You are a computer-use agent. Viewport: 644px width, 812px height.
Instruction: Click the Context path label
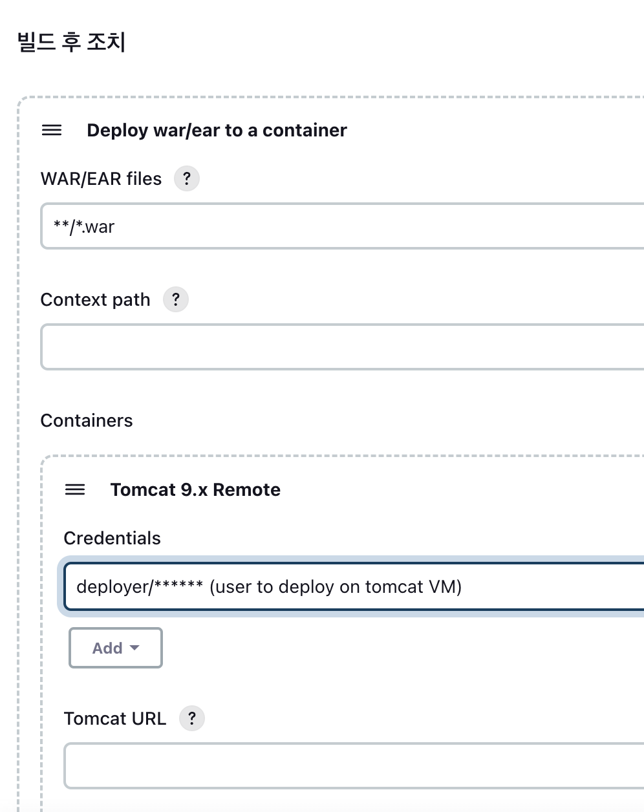tap(95, 300)
